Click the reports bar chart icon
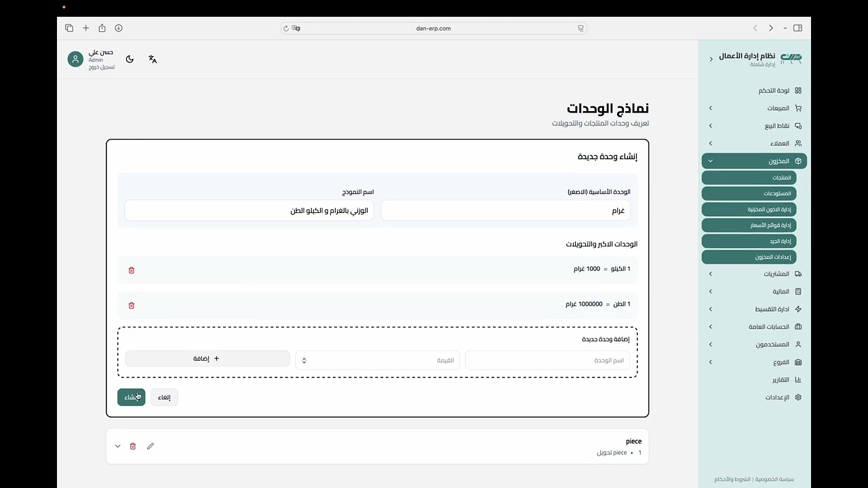The height and width of the screenshot is (488, 868). point(798,380)
